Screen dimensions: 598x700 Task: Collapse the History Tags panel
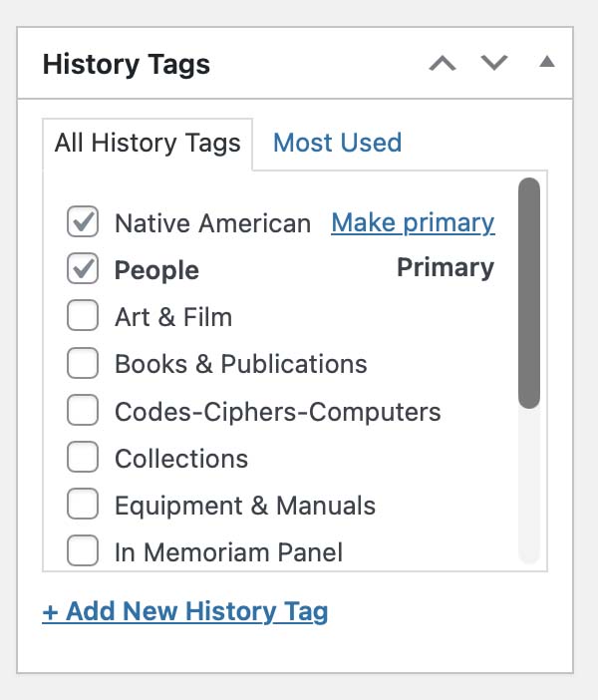(x=546, y=63)
